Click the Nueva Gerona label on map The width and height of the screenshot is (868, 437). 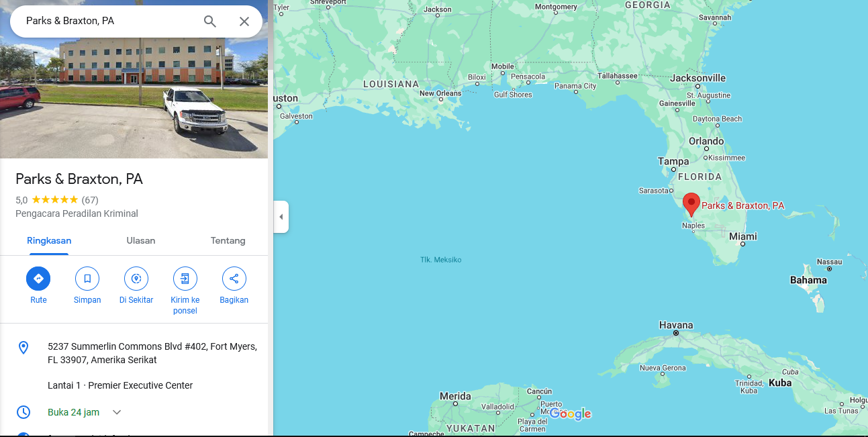point(663,368)
